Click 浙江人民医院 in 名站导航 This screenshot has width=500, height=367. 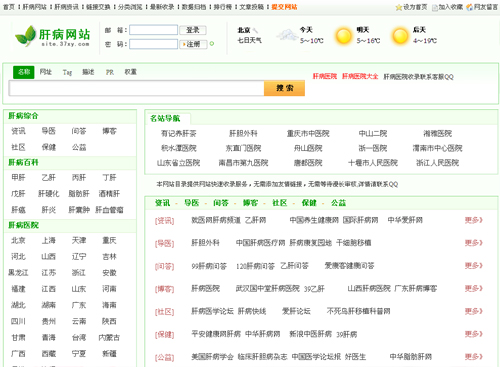pos(437,163)
